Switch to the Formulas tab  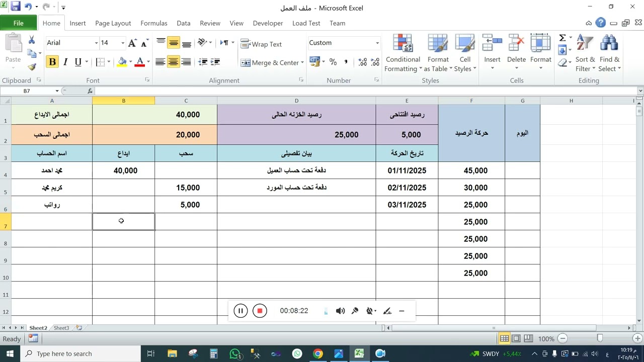click(154, 23)
